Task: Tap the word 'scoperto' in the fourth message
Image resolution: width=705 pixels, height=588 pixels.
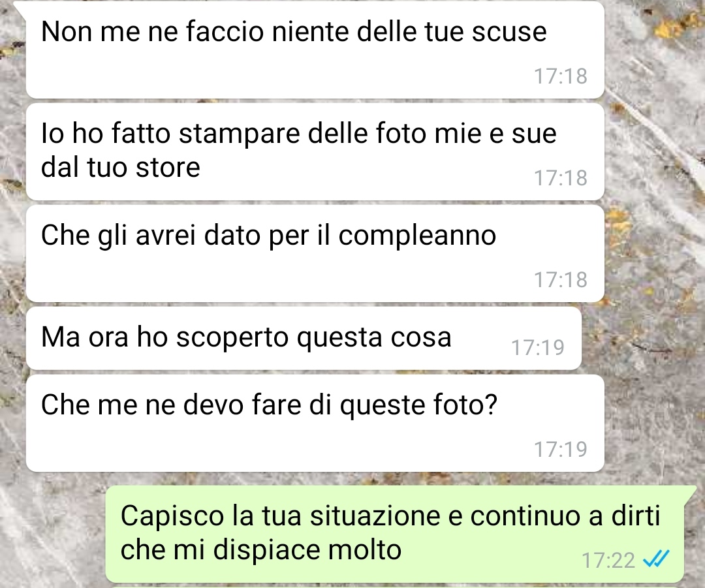Action: pos(232,337)
